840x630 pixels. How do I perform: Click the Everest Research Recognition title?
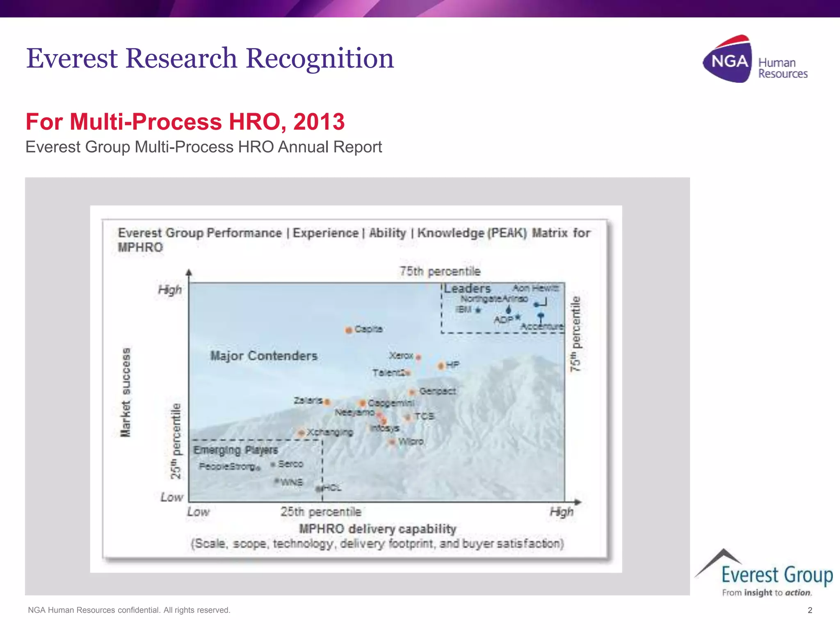click(210, 58)
